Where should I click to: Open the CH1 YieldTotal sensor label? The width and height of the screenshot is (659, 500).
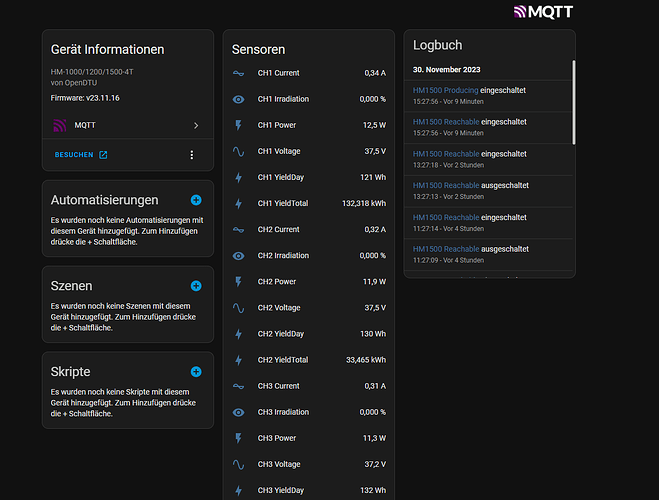(x=283, y=203)
